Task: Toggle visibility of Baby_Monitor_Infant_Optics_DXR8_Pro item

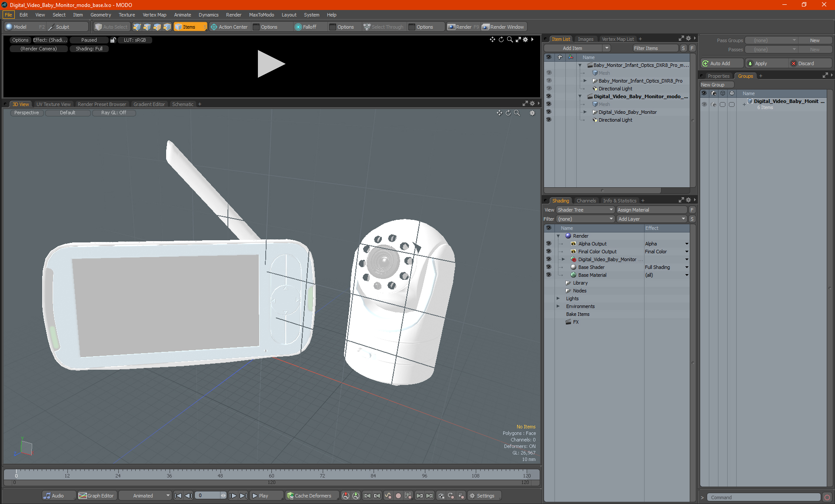Action: pos(548,81)
